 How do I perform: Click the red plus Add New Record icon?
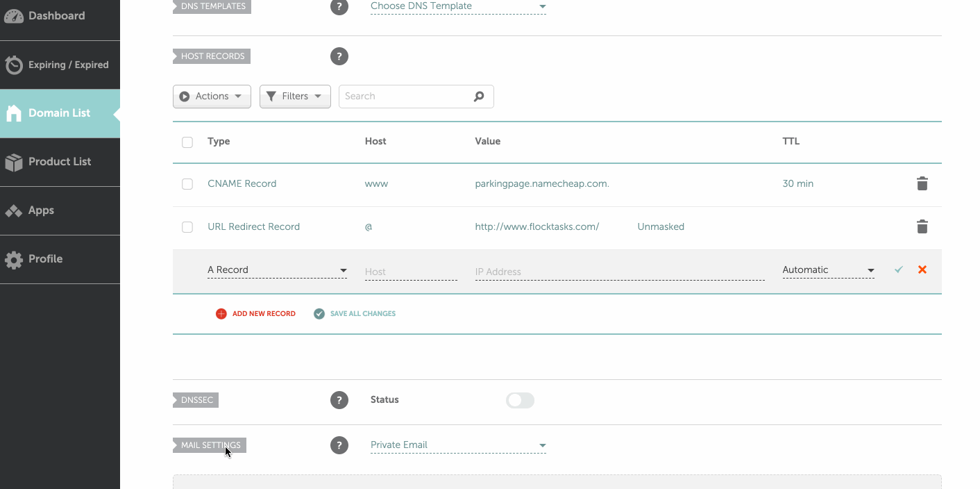tap(221, 314)
